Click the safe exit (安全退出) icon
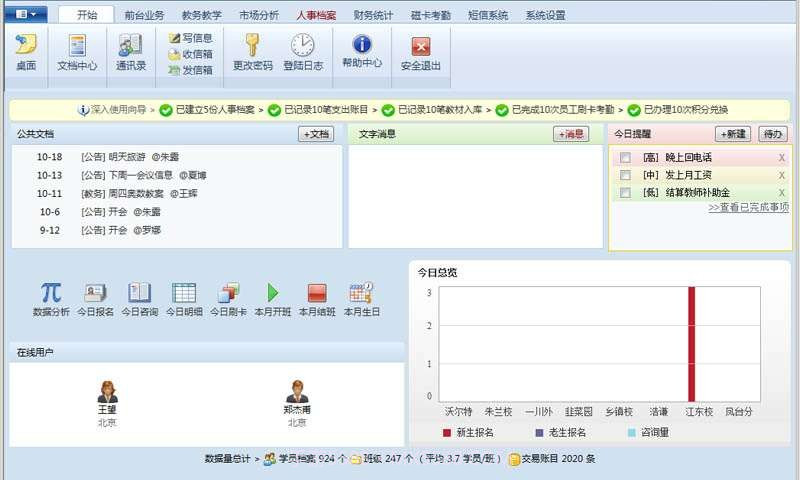 [420, 47]
